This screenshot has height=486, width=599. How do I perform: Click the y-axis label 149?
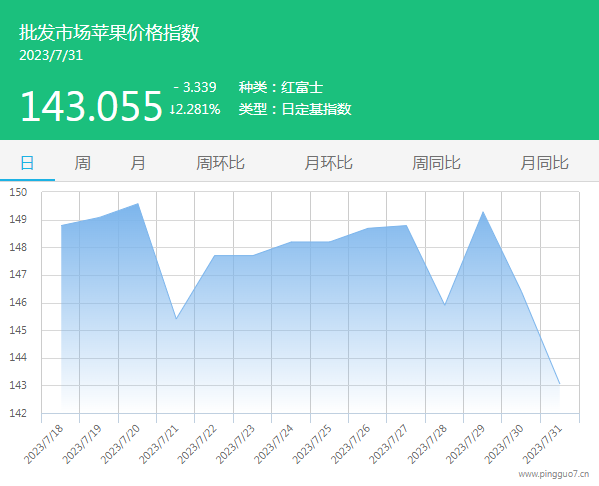18,220
